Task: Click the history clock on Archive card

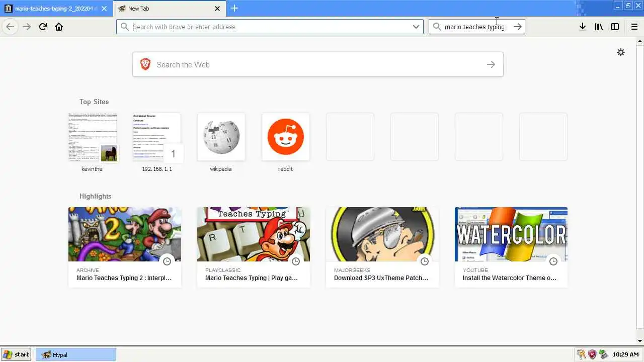Action: coord(167,261)
